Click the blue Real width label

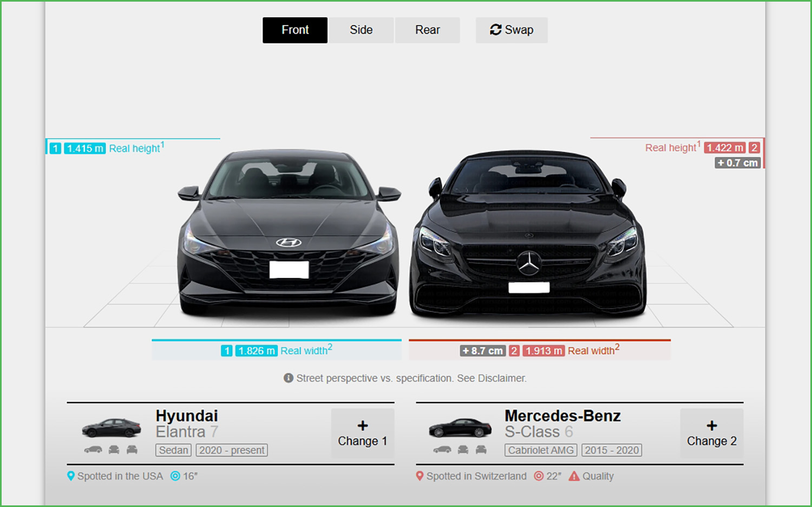[306, 350]
